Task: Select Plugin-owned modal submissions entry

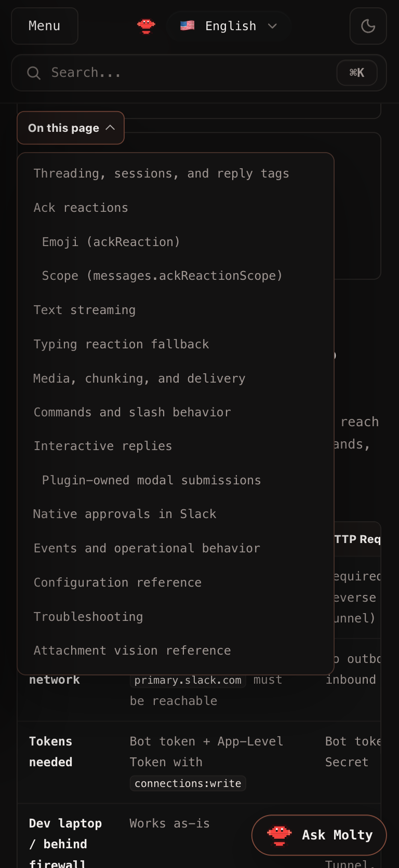Action: (152, 480)
